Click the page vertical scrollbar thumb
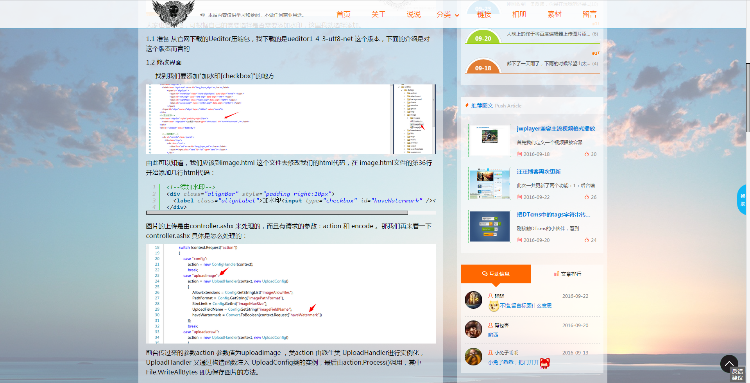 [x=748, y=98]
